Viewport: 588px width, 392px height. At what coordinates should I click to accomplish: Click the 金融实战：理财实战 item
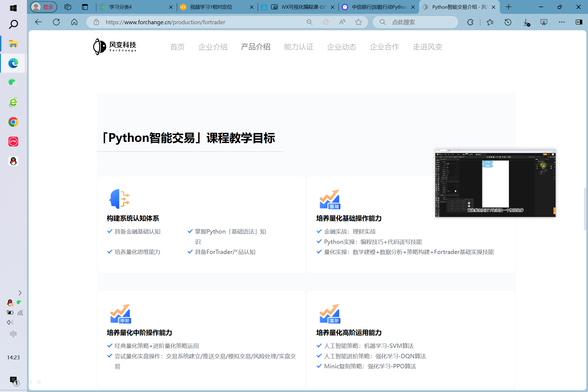click(350, 232)
